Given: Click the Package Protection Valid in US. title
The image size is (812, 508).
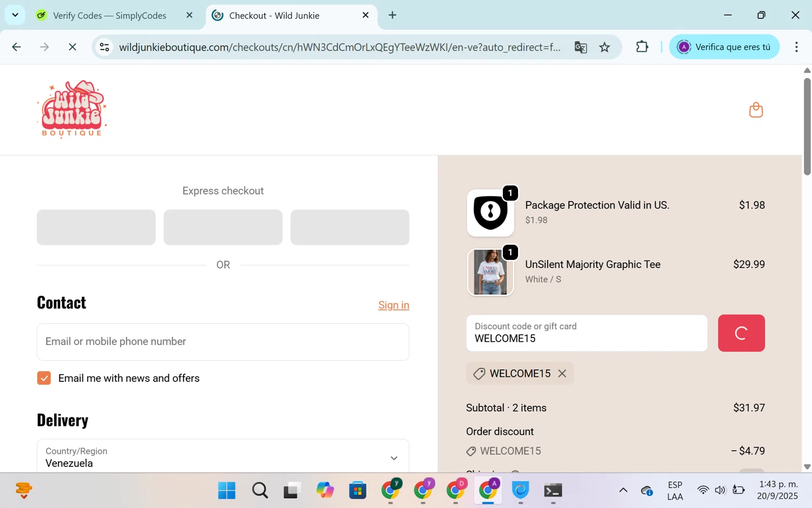Looking at the screenshot, I should pos(597,205).
